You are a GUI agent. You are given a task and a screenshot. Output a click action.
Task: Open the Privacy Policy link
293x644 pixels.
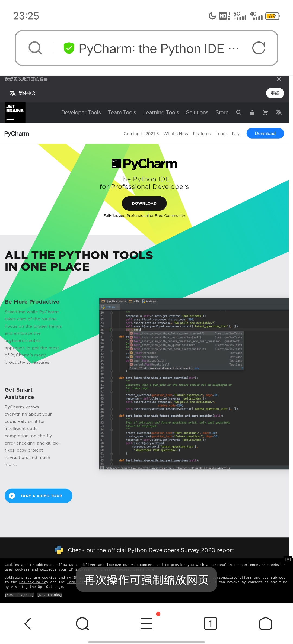pos(34,582)
